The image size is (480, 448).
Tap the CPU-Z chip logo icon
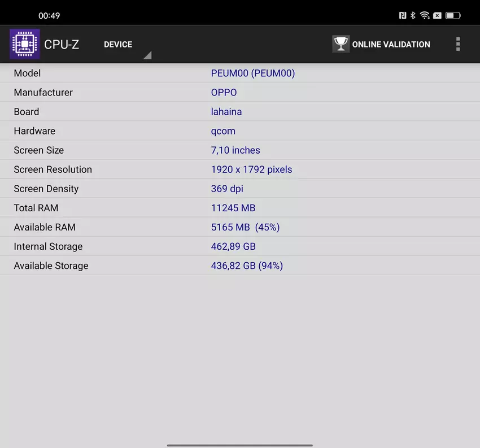pyautogui.click(x=25, y=44)
